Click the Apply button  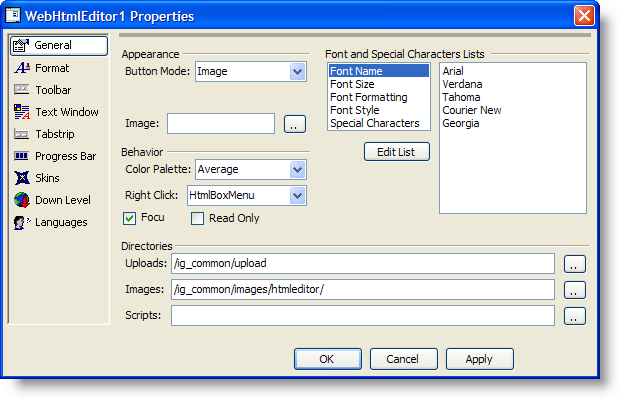(x=480, y=359)
